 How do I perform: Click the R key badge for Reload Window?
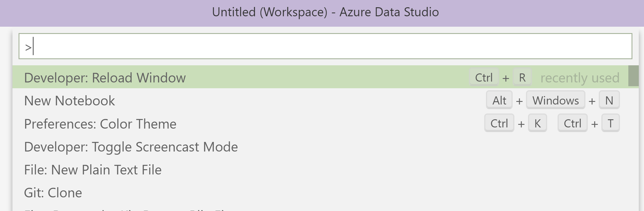[x=522, y=77]
